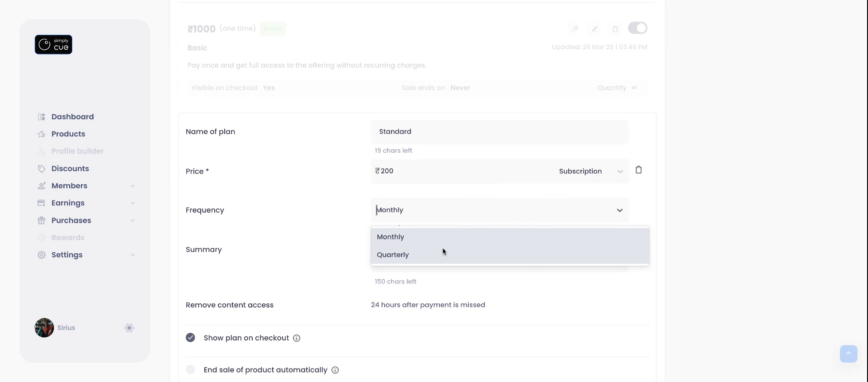This screenshot has width=868, height=382.
Task: Click the pencil edit icon on Basic plan
Action: (x=595, y=29)
